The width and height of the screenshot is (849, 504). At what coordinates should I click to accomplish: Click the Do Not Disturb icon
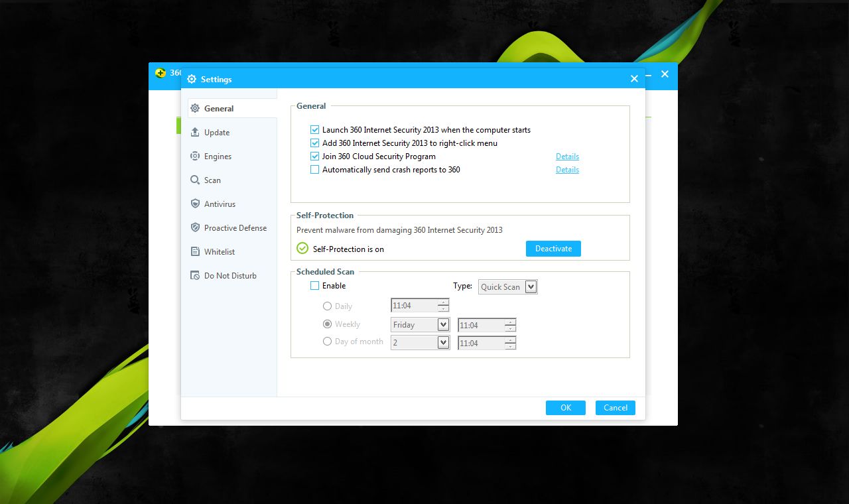click(x=195, y=275)
